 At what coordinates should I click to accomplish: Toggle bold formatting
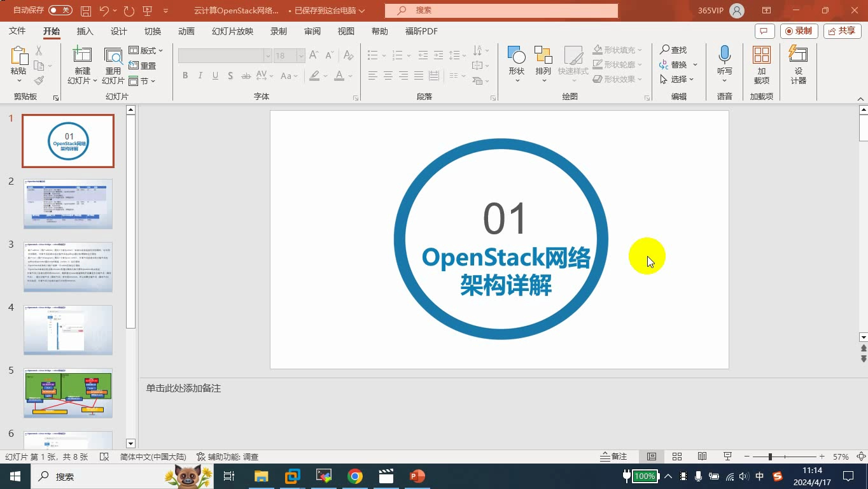[185, 75]
